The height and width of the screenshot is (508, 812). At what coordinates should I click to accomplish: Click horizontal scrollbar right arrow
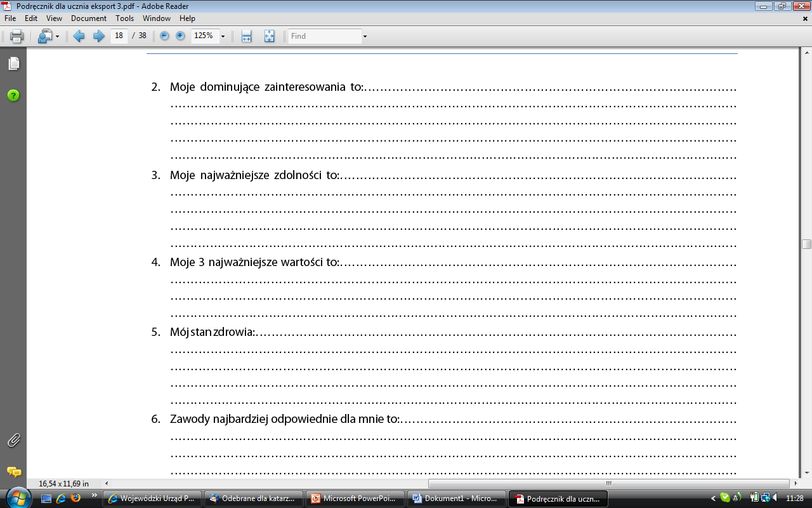[796, 483]
